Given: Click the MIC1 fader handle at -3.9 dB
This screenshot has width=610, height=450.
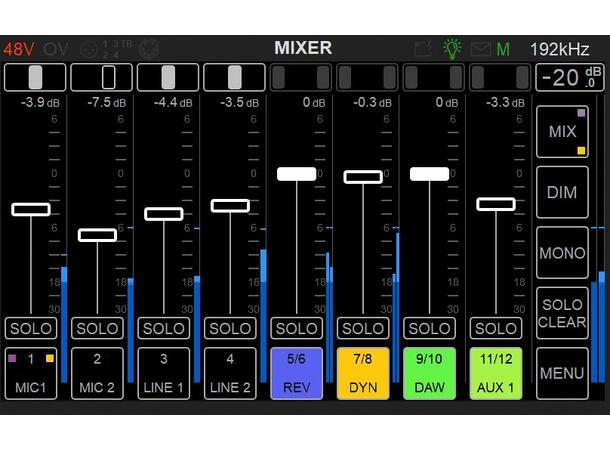Looking at the screenshot, I should 31,210.
